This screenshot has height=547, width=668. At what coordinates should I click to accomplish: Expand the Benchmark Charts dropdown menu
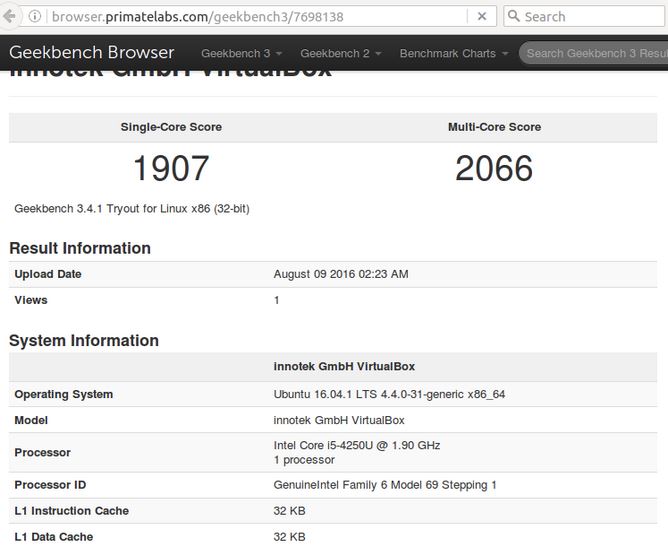click(454, 53)
